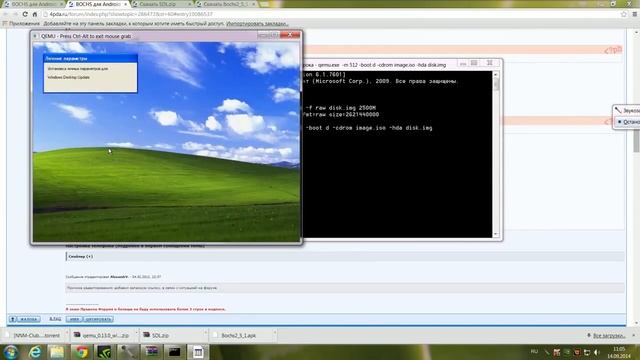This screenshot has width=640, height=360.
Task: Bookmark page with the star icon
Action: click(x=623, y=14)
